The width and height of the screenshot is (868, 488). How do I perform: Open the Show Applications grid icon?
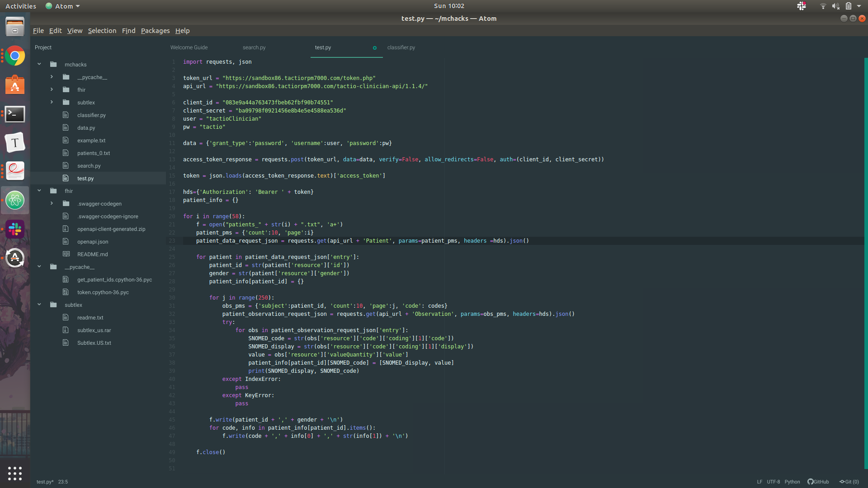pyautogui.click(x=15, y=473)
